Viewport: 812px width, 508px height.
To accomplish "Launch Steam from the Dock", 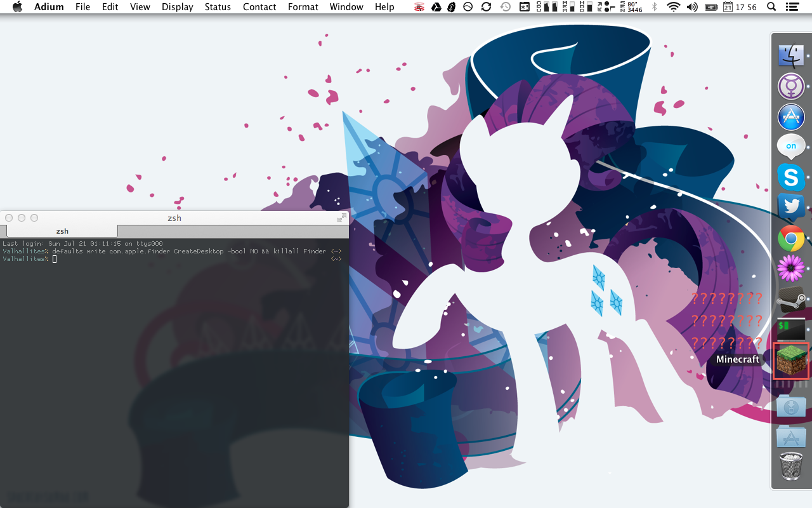I will [x=791, y=300].
